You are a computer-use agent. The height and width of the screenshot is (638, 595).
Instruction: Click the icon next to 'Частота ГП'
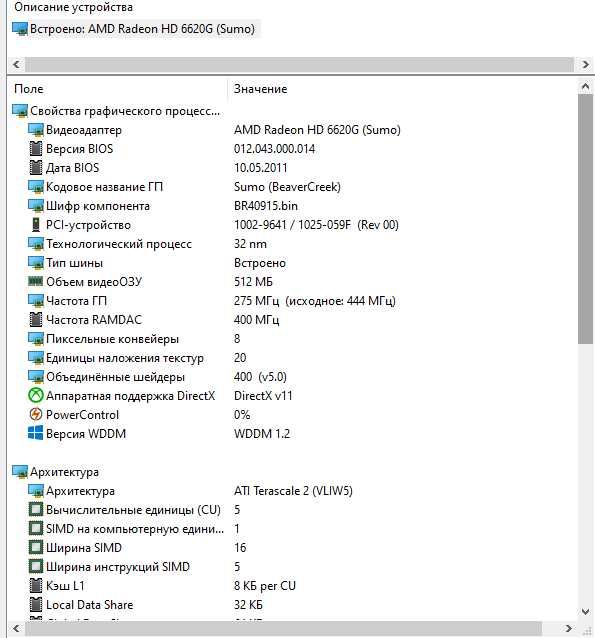[36, 301]
